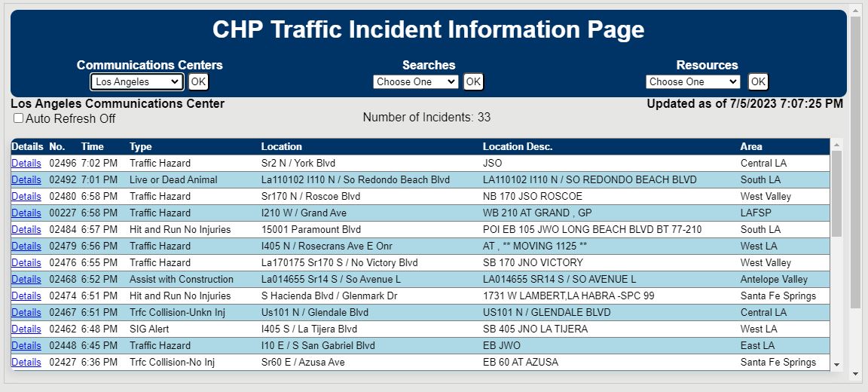Open Details for incident 02474
This screenshot has height=392, width=868.
click(26, 296)
